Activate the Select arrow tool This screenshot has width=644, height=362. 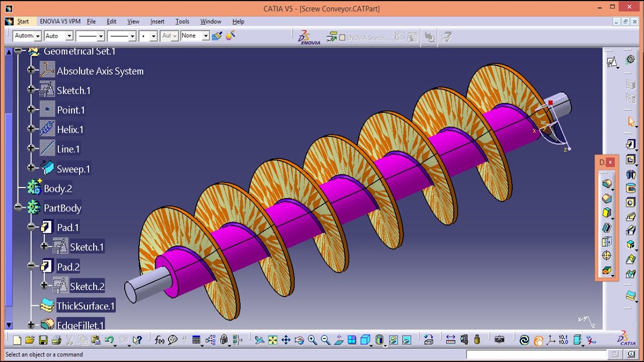pyautogui.click(x=631, y=121)
